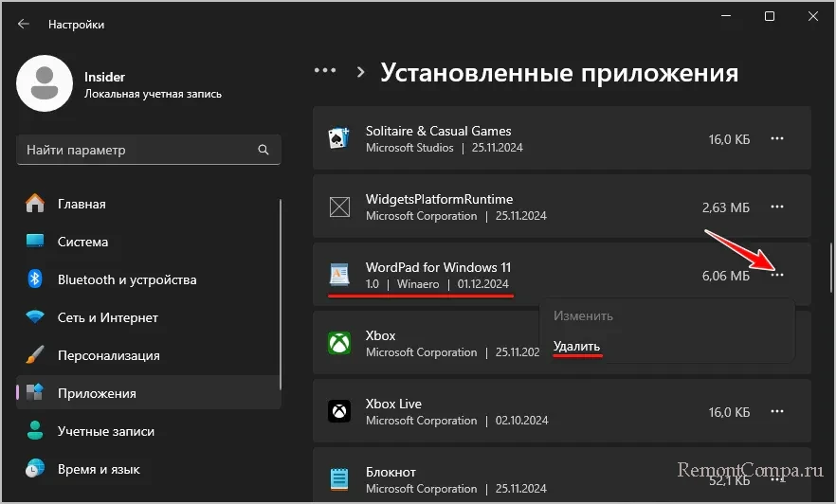Maximize the Настройки window
Image resolution: width=836 pixels, height=504 pixels.
[x=770, y=16]
